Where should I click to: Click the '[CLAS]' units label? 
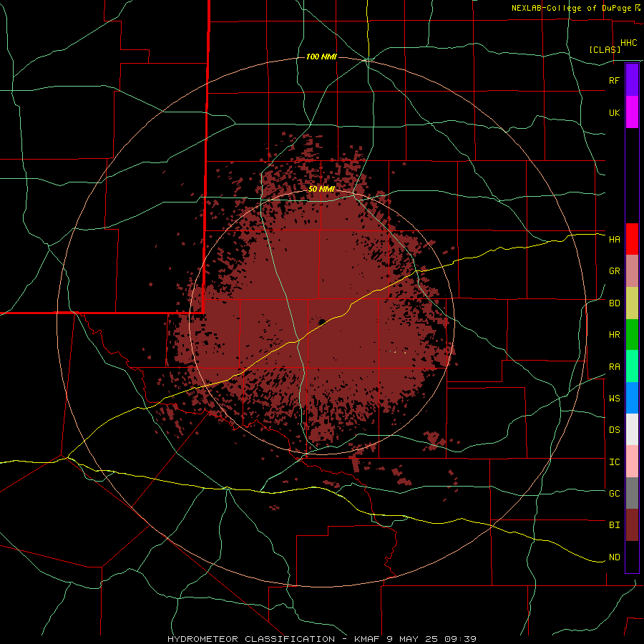[605, 49]
